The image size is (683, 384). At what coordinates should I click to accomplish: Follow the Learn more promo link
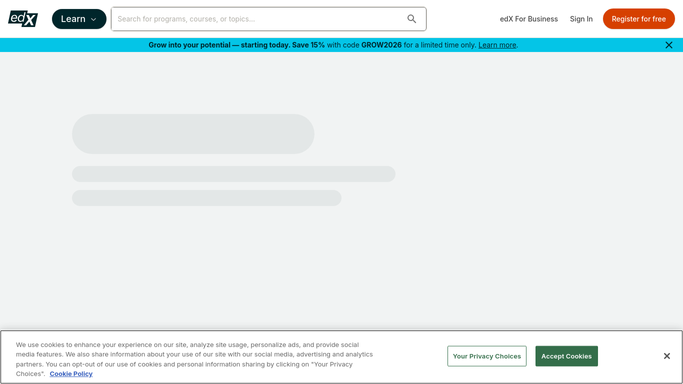(497, 45)
